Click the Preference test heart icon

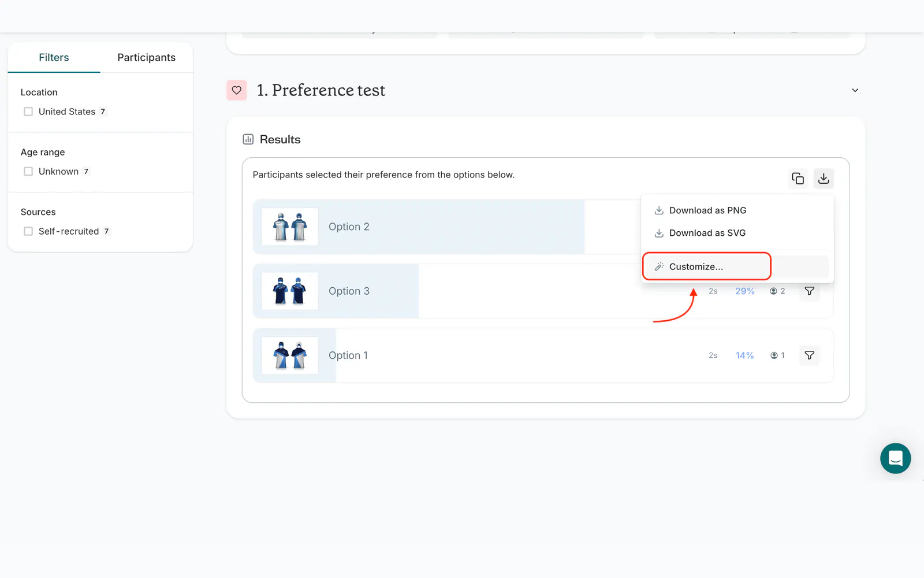tap(237, 90)
